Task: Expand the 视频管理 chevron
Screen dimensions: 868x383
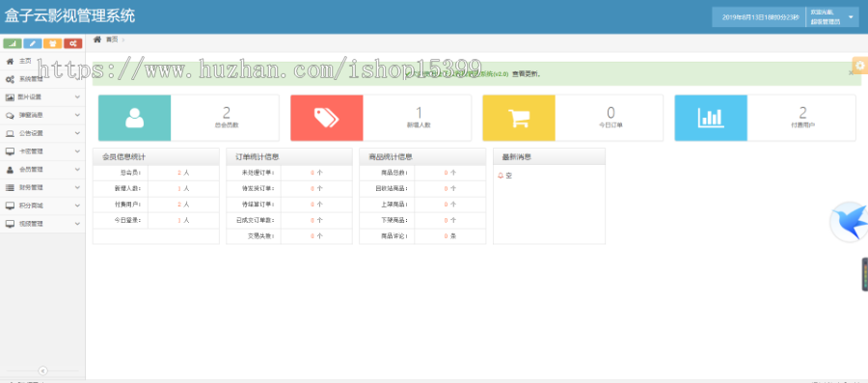Action: click(77, 224)
